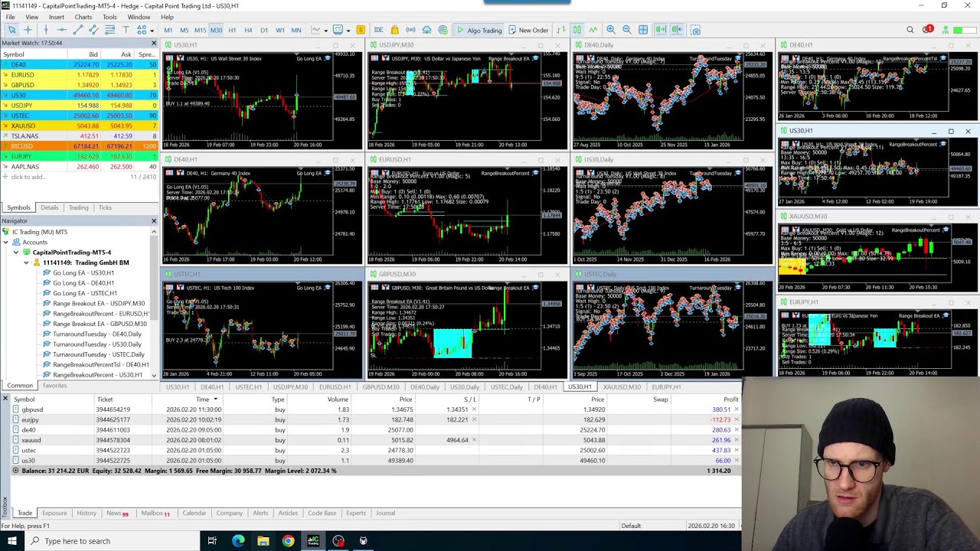980x551 pixels.
Task: Click the dollar-sign trading icon
Action: (361, 30)
